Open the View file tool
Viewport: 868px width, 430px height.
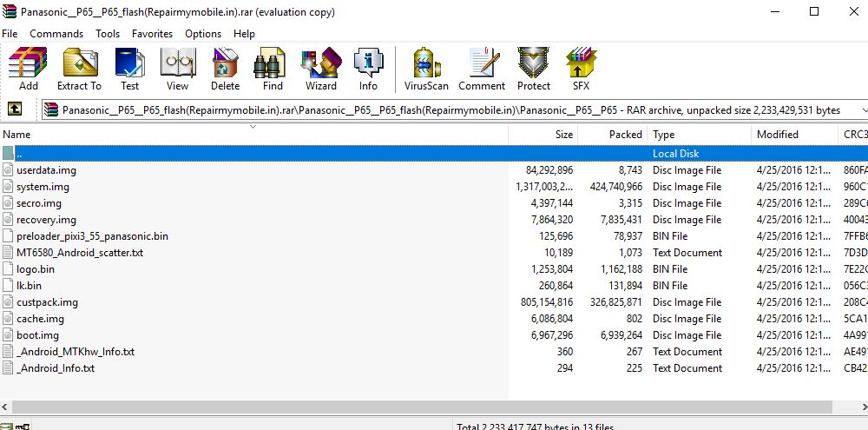coord(177,69)
